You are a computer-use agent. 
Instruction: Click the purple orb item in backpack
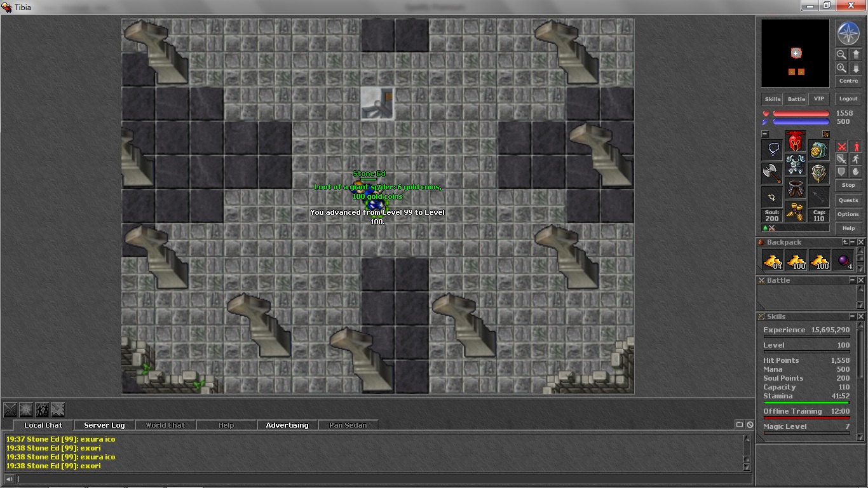(x=843, y=260)
